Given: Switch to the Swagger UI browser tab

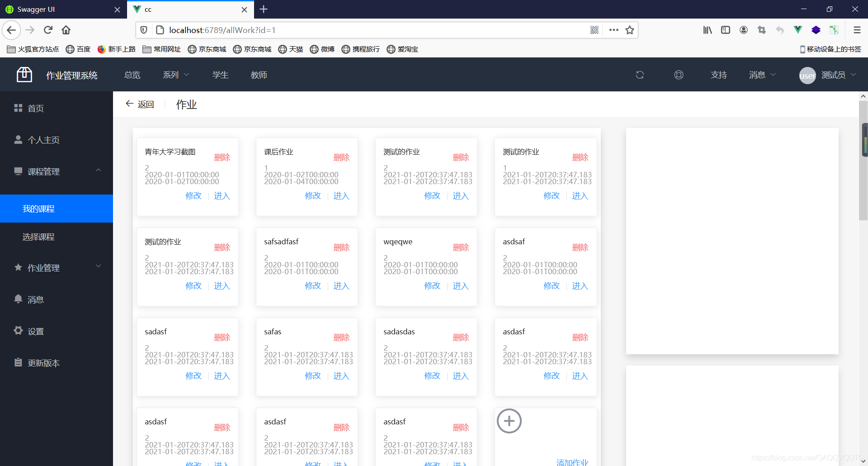Looking at the screenshot, I should click(63, 10).
